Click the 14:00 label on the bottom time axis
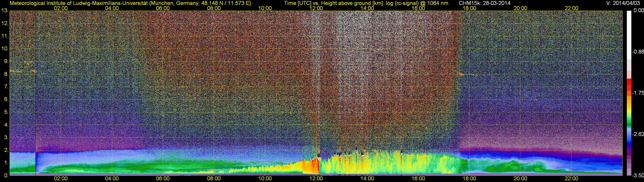The width and height of the screenshot is (644, 182). (367, 179)
